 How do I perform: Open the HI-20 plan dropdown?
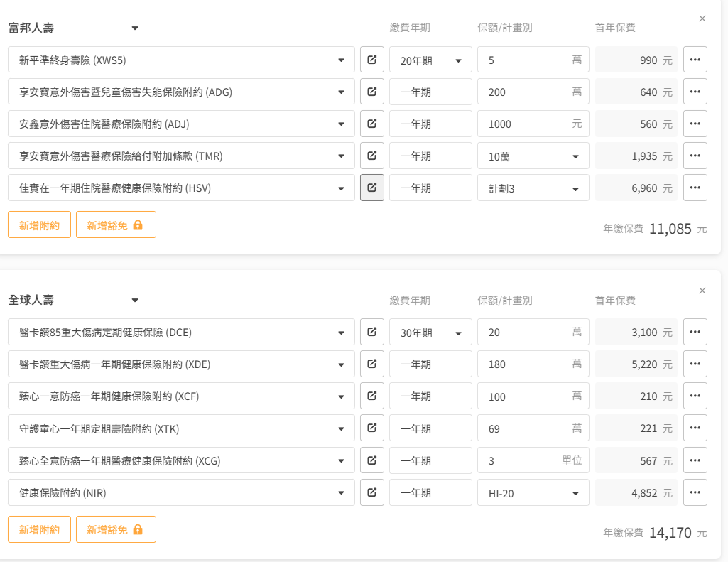click(533, 493)
